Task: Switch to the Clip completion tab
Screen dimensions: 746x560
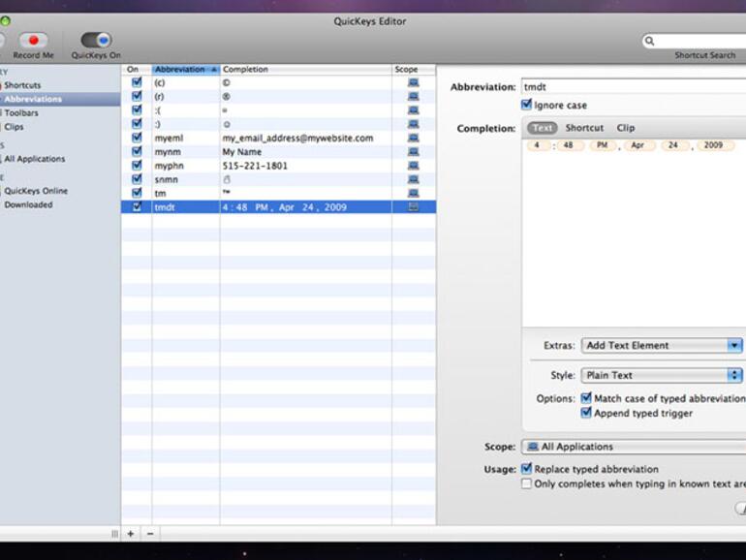Action: [x=626, y=128]
